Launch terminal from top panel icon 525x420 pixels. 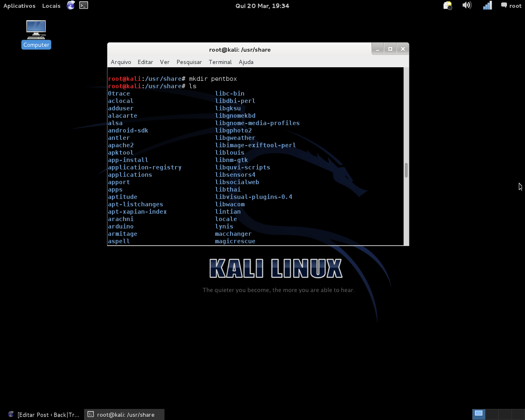[x=84, y=5]
